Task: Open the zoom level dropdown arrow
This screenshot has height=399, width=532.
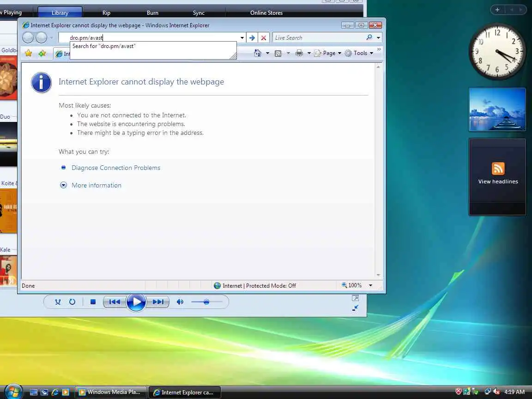Action: [370, 285]
